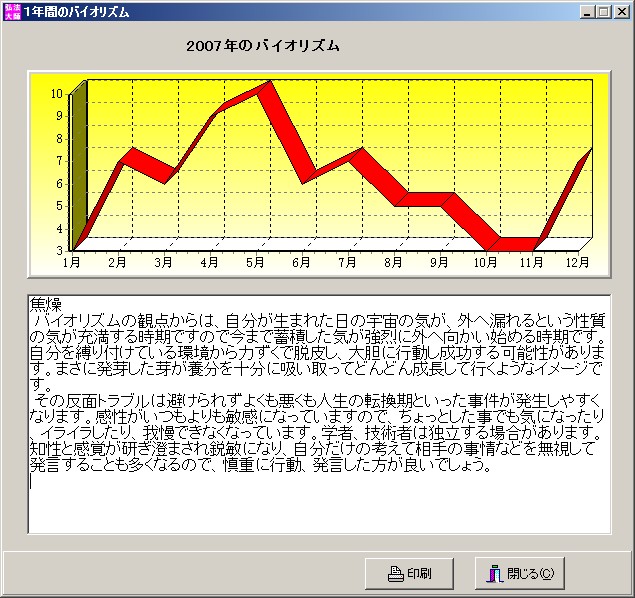Click the 閉じる(C) close button

[520, 573]
